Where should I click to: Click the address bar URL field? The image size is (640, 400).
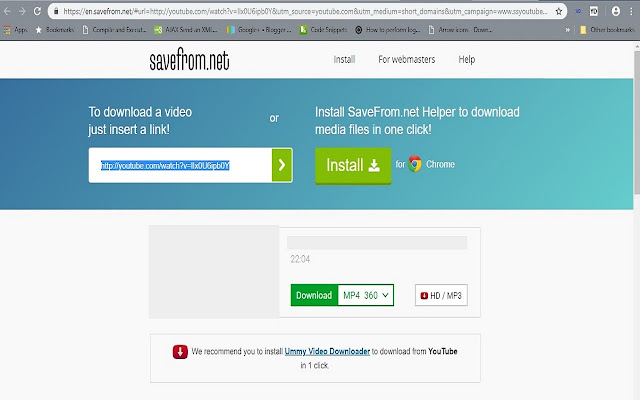[x=305, y=11]
